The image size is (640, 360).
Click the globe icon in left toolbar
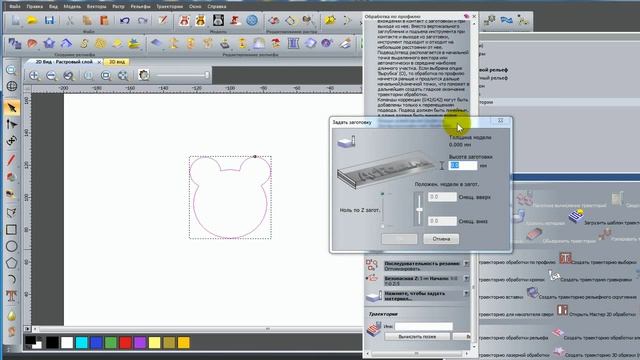pyautogui.click(x=11, y=86)
